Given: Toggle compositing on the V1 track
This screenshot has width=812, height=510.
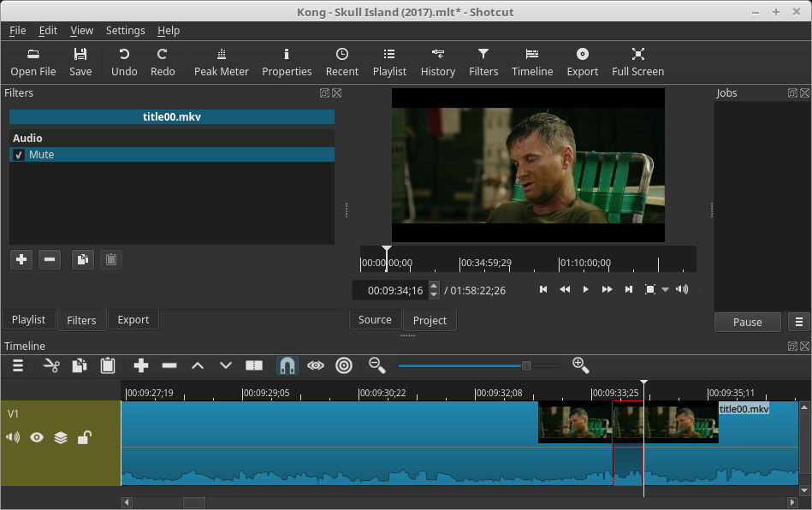Looking at the screenshot, I should (61, 437).
